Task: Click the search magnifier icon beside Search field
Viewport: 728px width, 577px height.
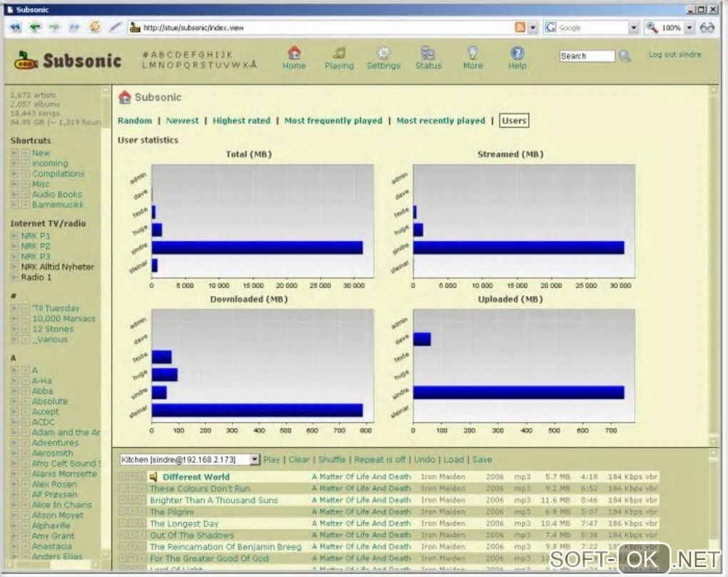Action: coord(625,56)
